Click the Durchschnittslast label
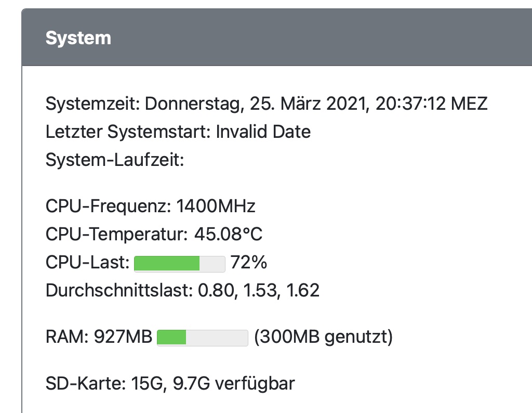 [119, 290]
